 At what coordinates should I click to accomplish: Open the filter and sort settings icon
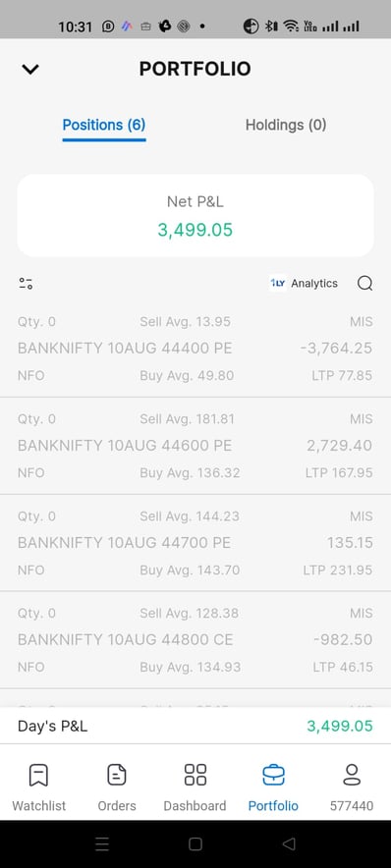(x=26, y=284)
